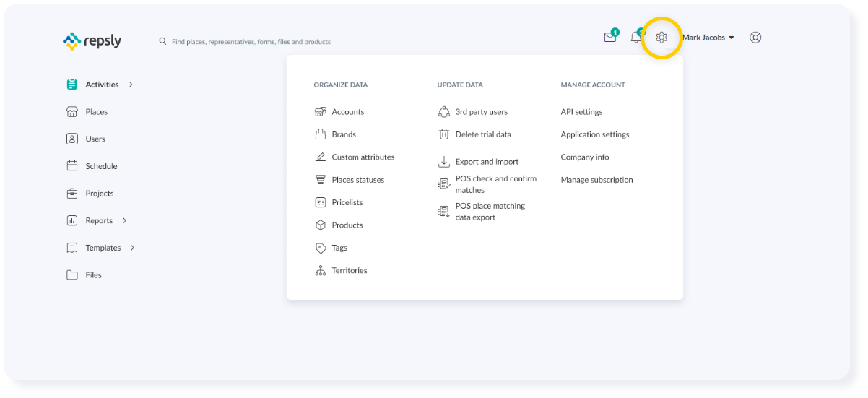868x398 pixels.
Task: Select the Schedule calendar icon
Action: [x=72, y=166]
